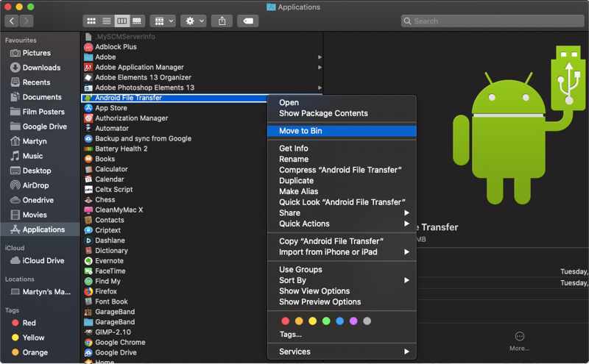Choose Move to Bin
The image size is (589, 364).
click(x=342, y=131)
